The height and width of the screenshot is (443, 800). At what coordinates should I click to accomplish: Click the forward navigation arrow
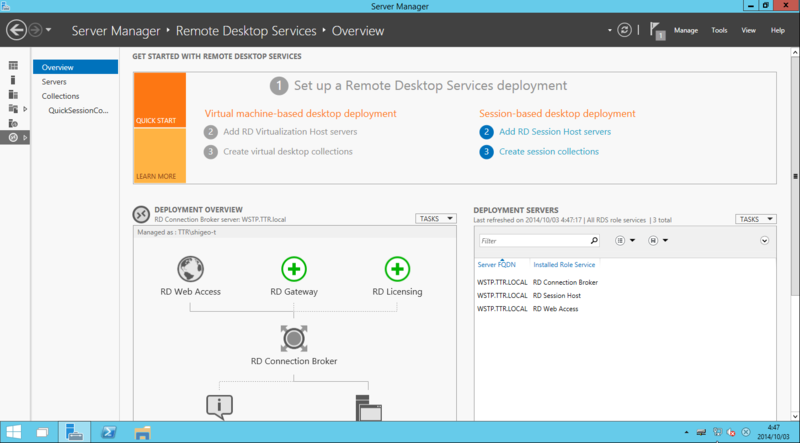click(35, 30)
